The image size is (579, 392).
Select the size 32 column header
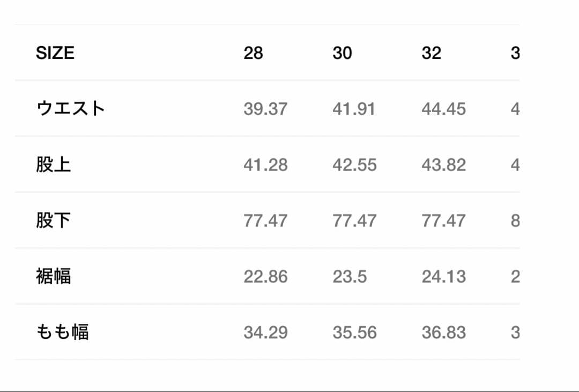[x=431, y=53]
